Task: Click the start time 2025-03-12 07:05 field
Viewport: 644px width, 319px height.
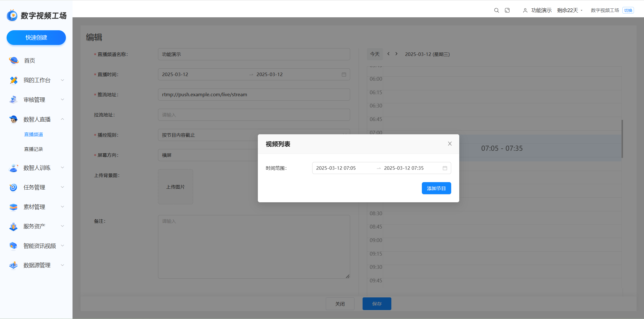Action: (x=336, y=168)
